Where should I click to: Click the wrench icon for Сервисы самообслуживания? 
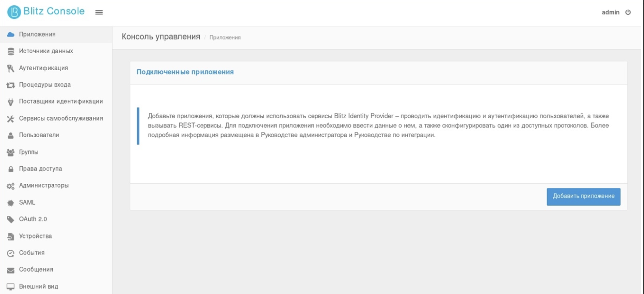(11, 118)
